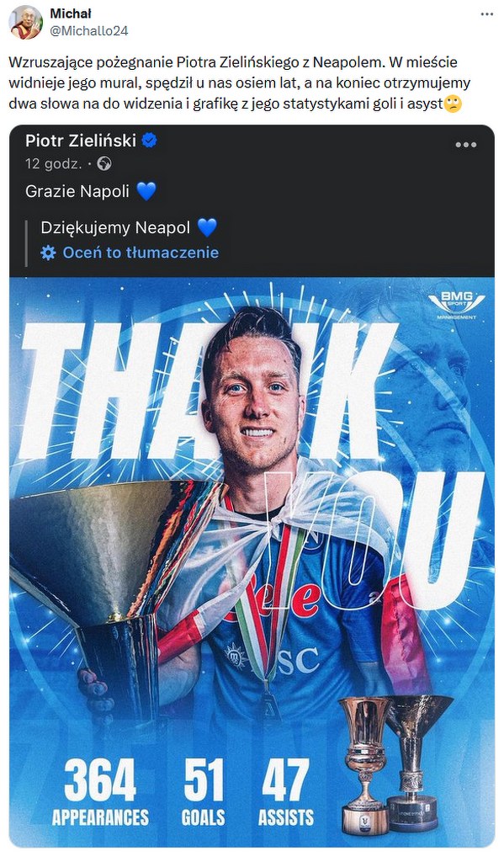504x862 pixels.
Task: Click the '12 godz.' post timestamp
Action: click(x=53, y=164)
